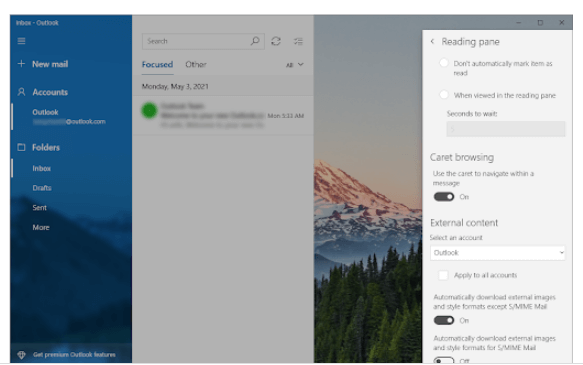This screenshot has width=583, height=365.
Task: Open Accounts via the person icon
Action: 21,92
